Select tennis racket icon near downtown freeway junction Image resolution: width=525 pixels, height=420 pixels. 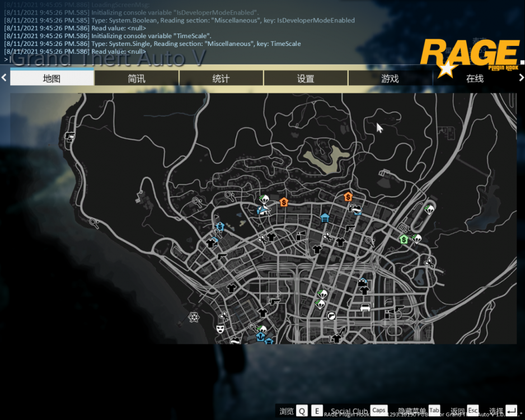370,241
